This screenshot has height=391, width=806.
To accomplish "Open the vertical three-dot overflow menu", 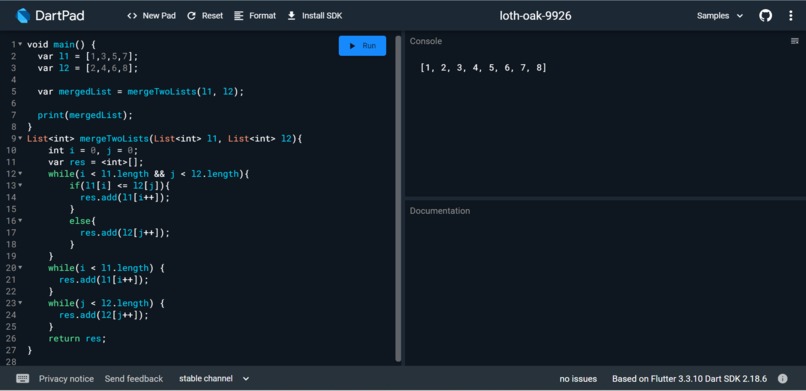I will pyautogui.click(x=791, y=16).
